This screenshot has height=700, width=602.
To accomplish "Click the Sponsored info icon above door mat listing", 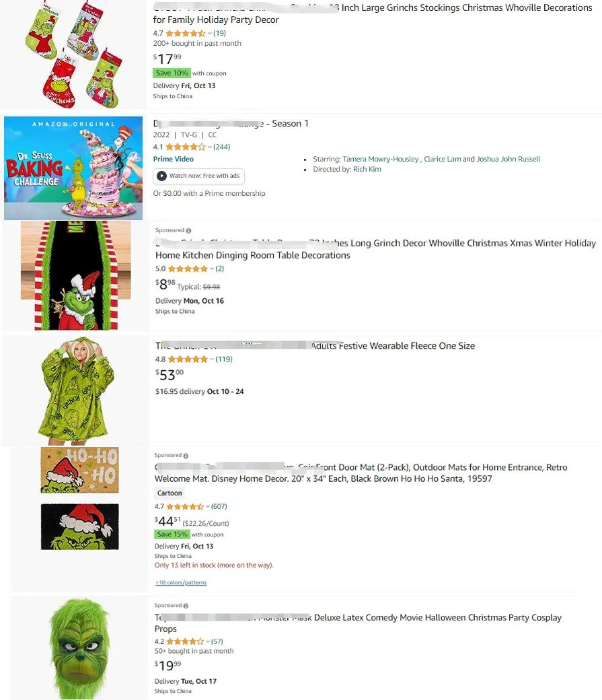I will pos(186,456).
